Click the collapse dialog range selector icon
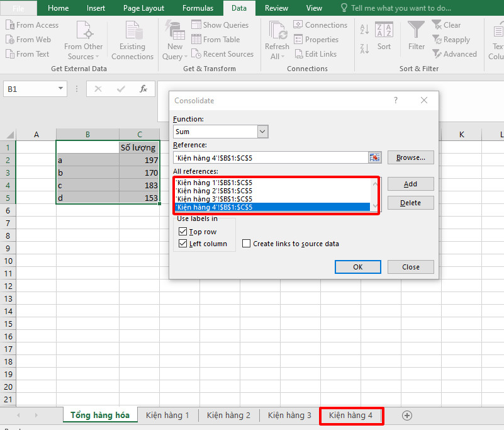 click(375, 157)
